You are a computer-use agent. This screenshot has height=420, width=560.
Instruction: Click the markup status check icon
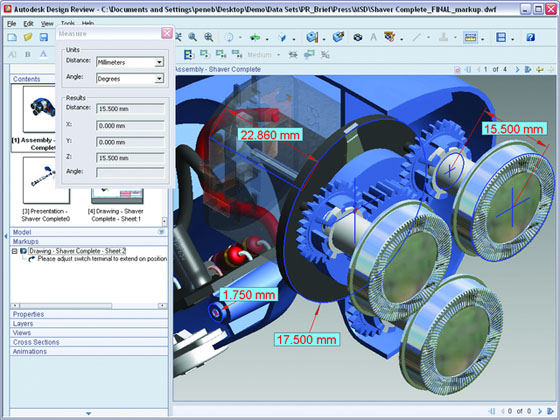point(293,55)
